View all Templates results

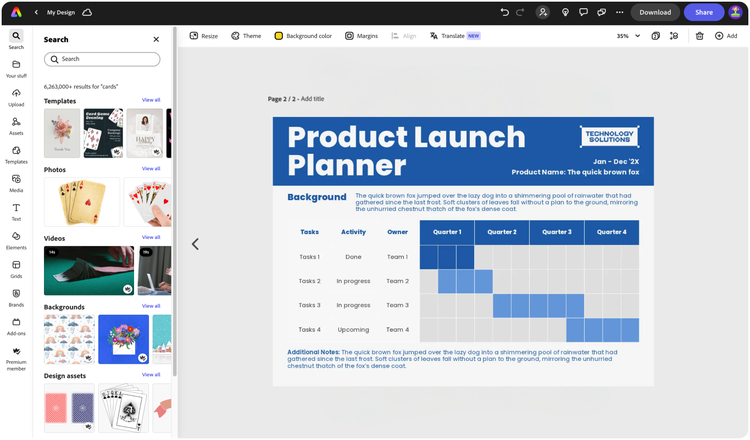[x=151, y=100]
